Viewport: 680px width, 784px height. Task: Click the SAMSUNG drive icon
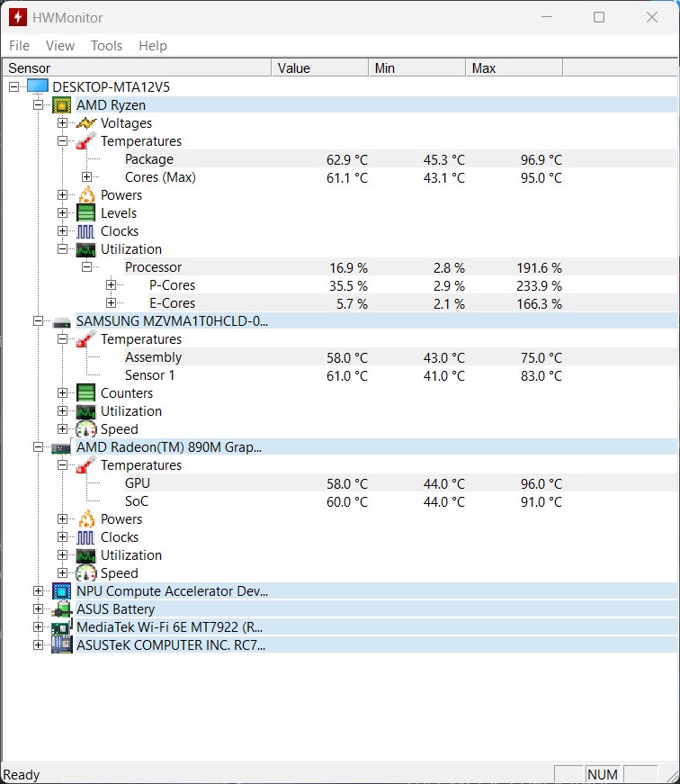(x=61, y=322)
